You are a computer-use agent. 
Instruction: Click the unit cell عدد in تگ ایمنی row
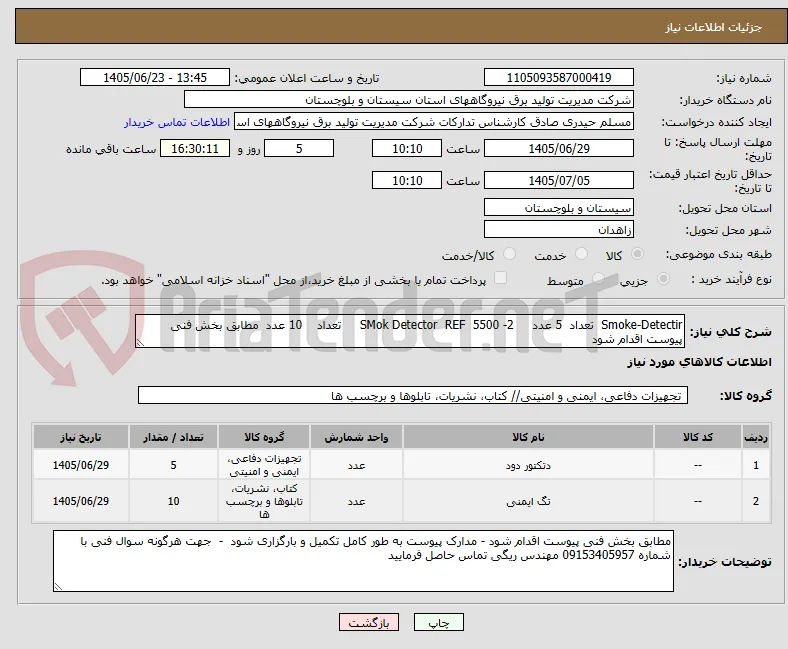tap(356, 501)
